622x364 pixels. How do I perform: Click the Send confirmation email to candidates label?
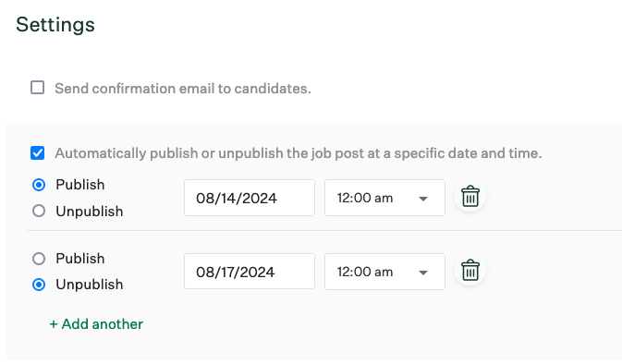click(x=183, y=89)
